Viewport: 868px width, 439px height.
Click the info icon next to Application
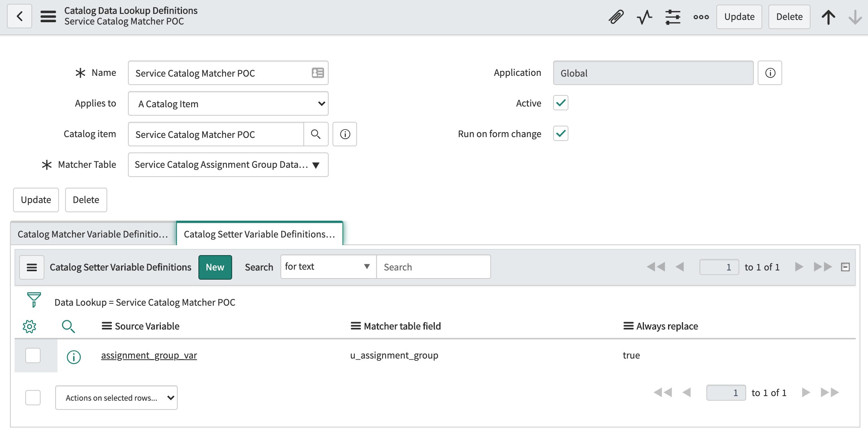(770, 73)
